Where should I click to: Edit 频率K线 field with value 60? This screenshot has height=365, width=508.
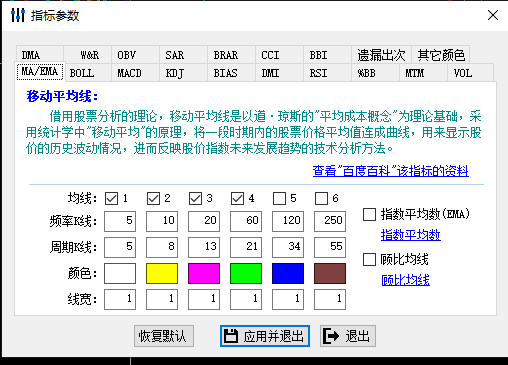246,221
